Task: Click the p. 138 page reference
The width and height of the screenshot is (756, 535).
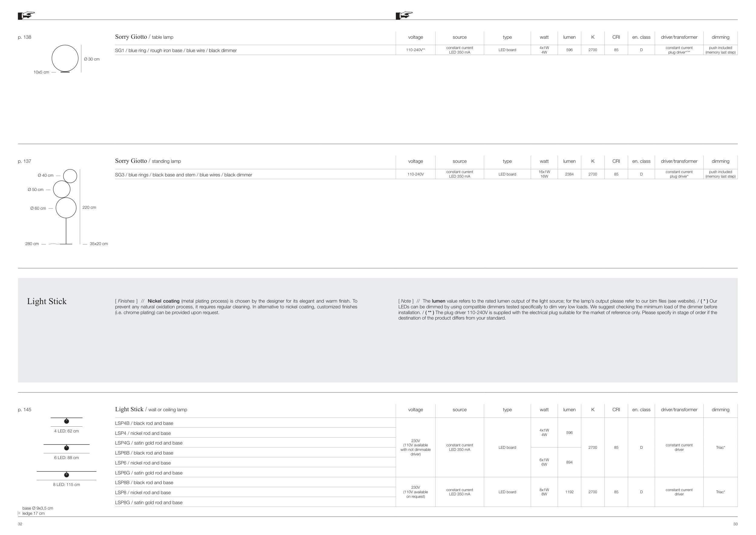Action: point(25,37)
